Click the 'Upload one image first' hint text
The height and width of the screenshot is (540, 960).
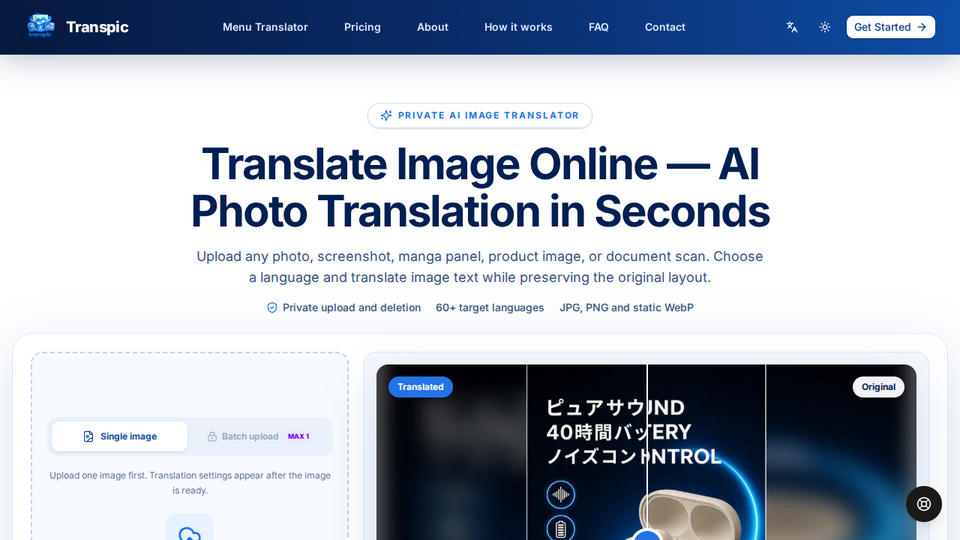tap(190, 482)
